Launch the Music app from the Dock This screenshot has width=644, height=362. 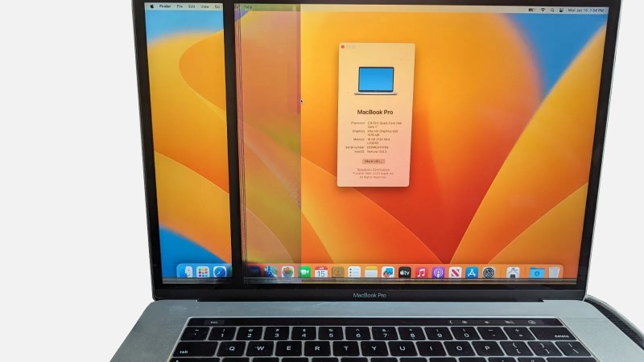click(x=421, y=272)
